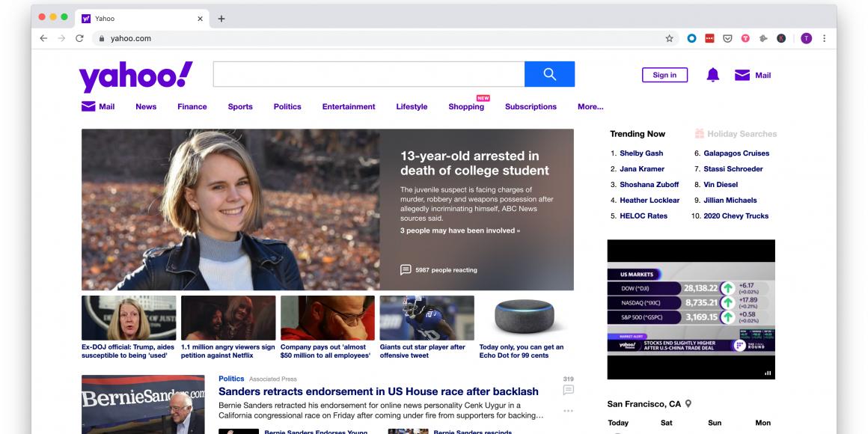868x434 pixels.
Task: Click inside the Yahoo search field
Action: pos(368,74)
